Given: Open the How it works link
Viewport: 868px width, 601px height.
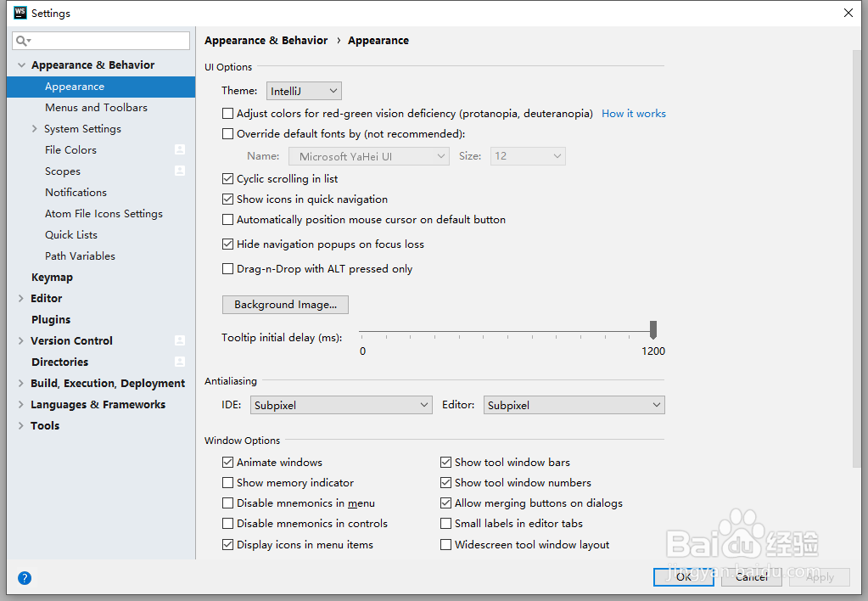Looking at the screenshot, I should point(634,114).
